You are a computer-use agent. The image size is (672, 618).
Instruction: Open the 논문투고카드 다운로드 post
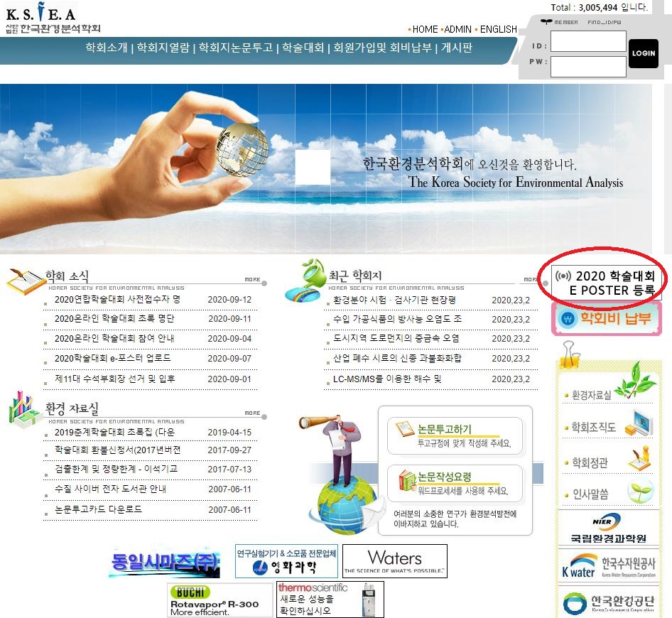98,509
